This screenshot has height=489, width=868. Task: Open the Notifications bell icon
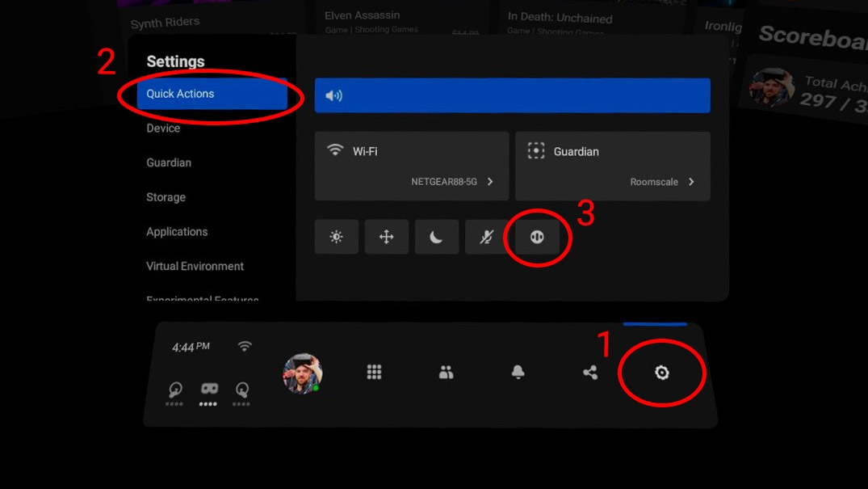point(518,372)
